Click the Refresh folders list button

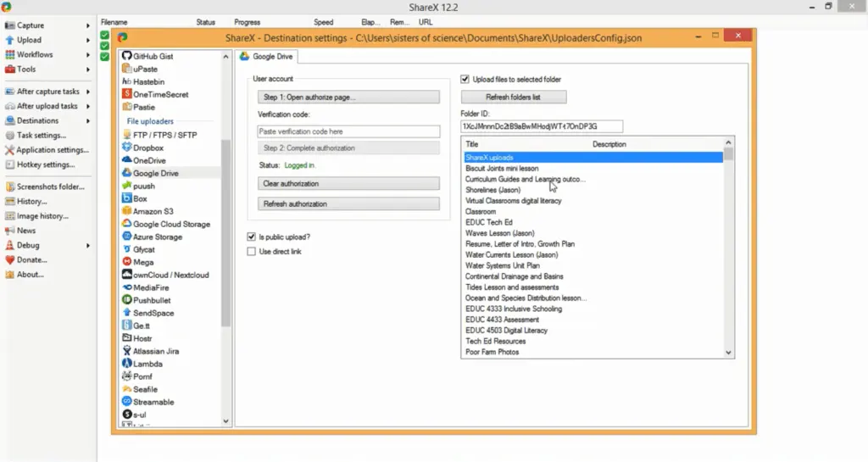(514, 97)
